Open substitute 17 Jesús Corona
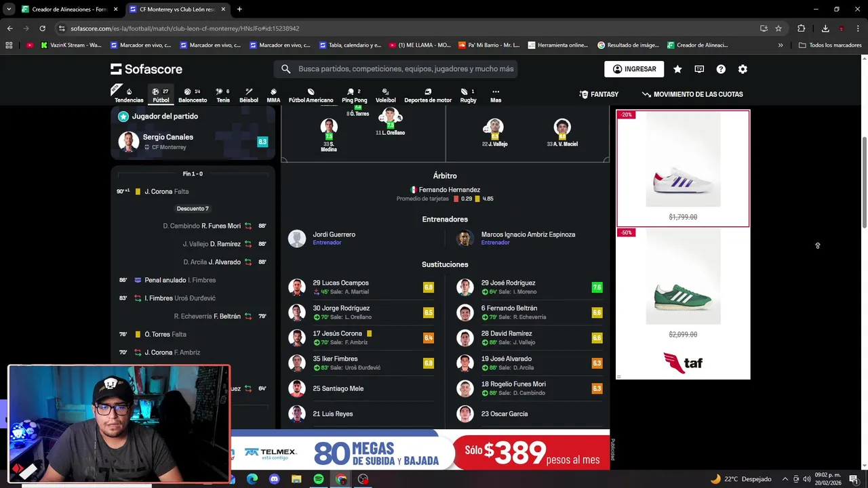 [x=361, y=338]
